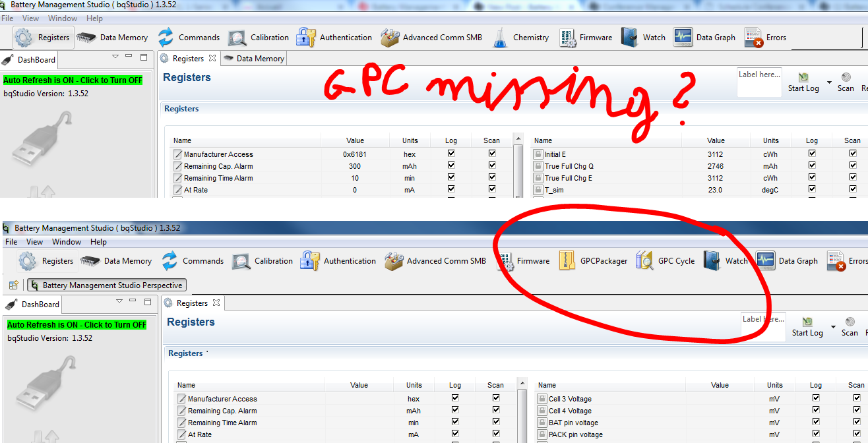Click Battery Management Studio Perspective button
The width and height of the screenshot is (868, 443).
(x=106, y=285)
